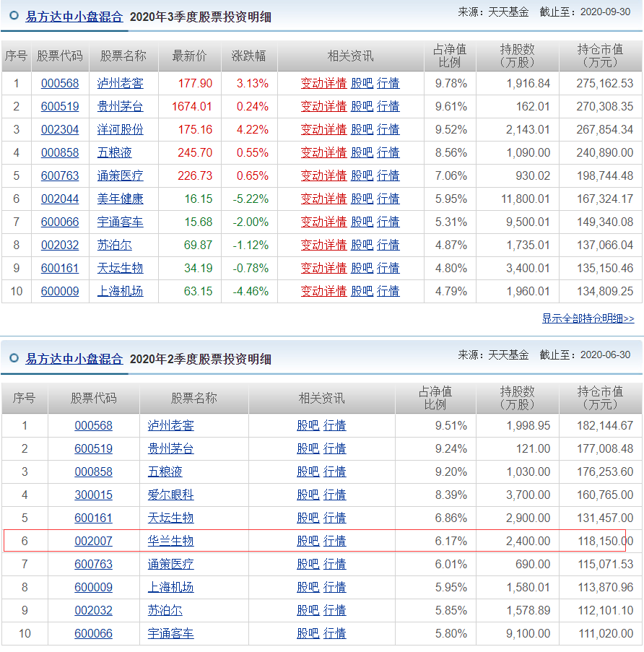Open 股吧 for 洋河股份 row
This screenshot has width=644, height=652.
[x=362, y=129]
